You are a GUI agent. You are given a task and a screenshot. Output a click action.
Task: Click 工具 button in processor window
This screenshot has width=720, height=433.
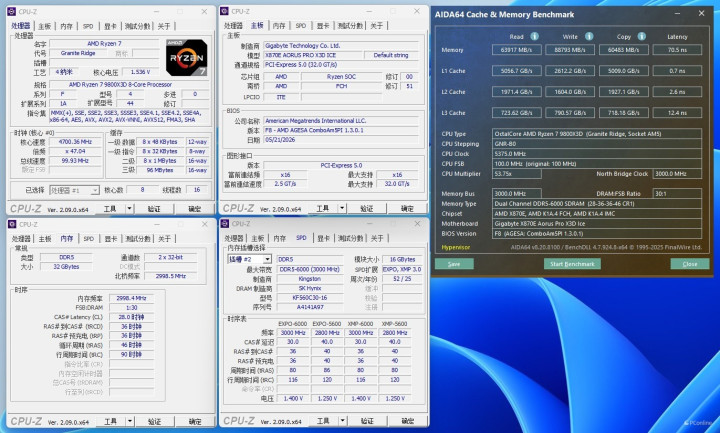(110, 209)
